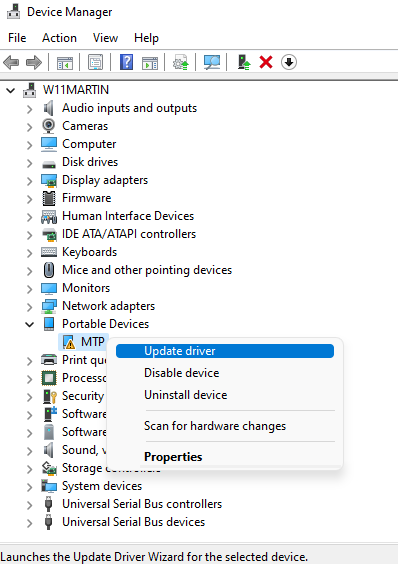The height and width of the screenshot is (564, 398).
Task: Click the Forward arrow toolbar icon
Action: point(34,62)
